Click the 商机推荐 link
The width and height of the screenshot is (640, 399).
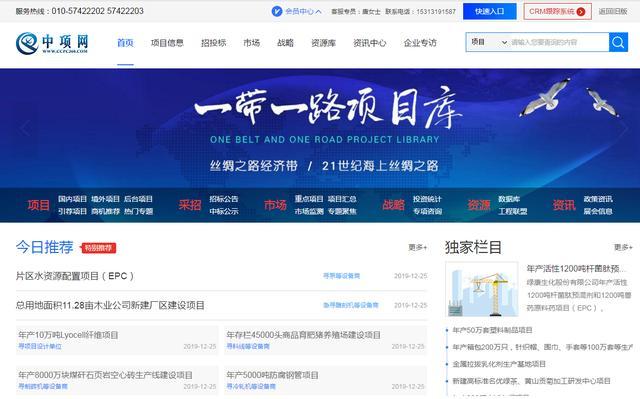(105, 211)
